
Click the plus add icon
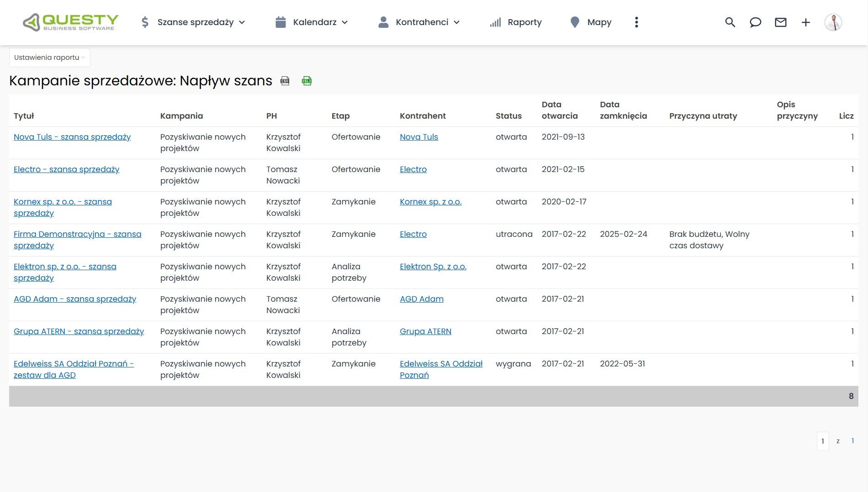click(805, 22)
